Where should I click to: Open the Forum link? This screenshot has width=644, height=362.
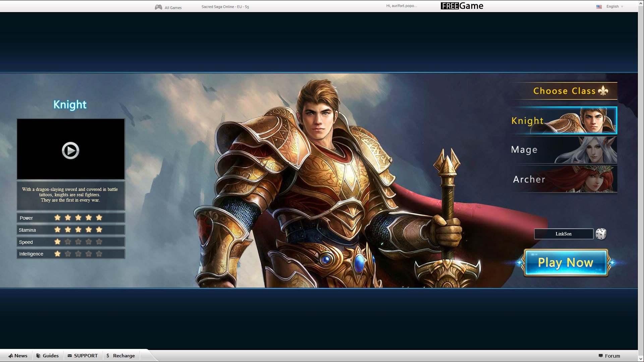click(609, 356)
